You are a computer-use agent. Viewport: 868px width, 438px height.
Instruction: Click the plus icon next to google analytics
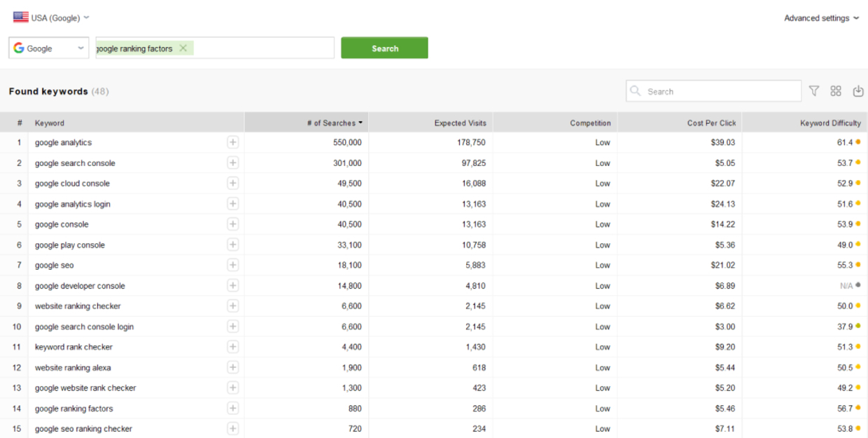232,142
